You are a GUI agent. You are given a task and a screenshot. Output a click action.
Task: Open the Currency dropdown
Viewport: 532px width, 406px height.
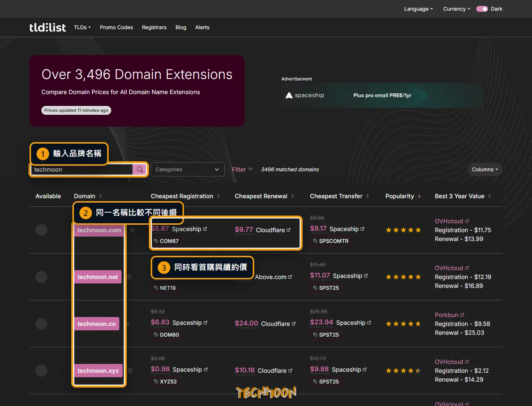tap(457, 9)
